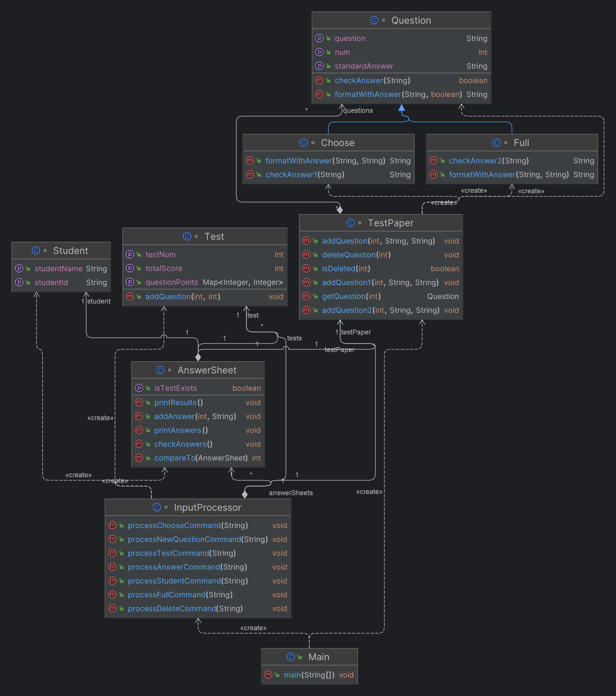Click property icon beside testNum
Screen dimensions: 616x696
pos(130,254)
